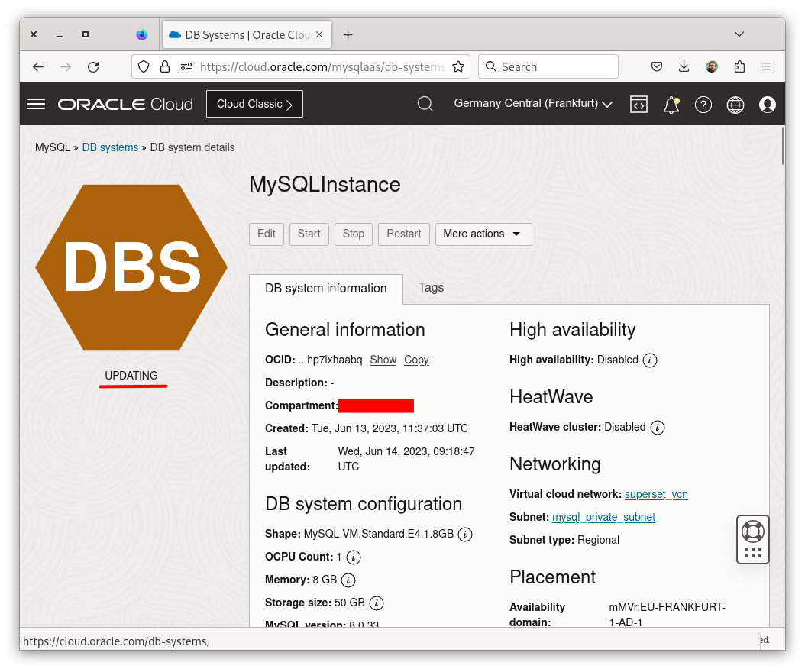The height and width of the screenshot is (672, 805).
Task: Select the DB system information tab
Action: (x=325, y=289)
